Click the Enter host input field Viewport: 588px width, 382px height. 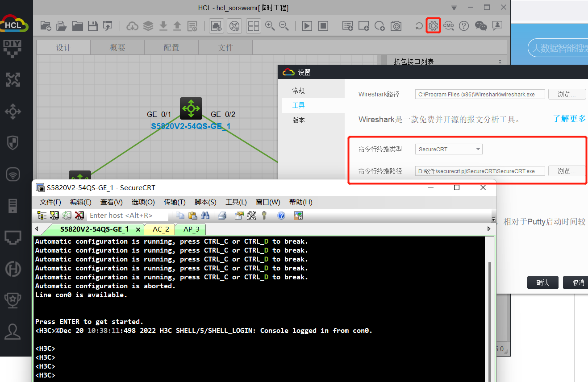pos(127,216)
